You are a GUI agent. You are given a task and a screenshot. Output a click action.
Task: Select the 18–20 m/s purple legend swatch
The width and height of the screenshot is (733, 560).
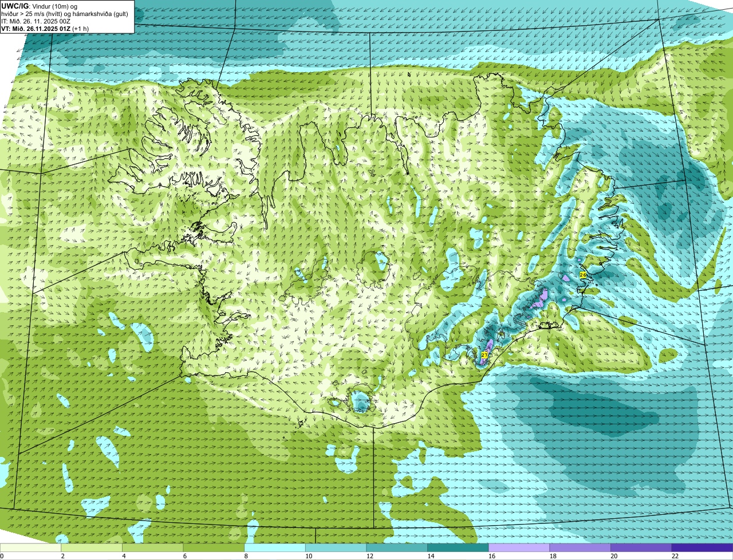pyautogui.click(x=580, y=547)
